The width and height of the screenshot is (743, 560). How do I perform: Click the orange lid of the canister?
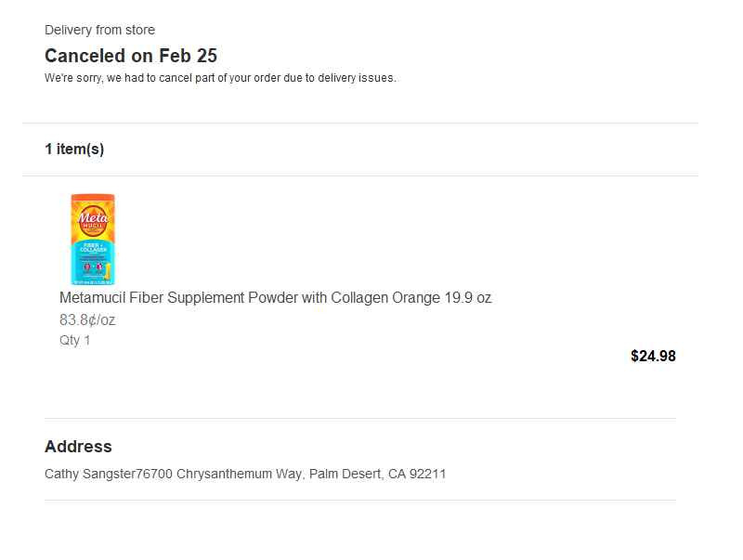pyautogui.click(x=92, y=199)
